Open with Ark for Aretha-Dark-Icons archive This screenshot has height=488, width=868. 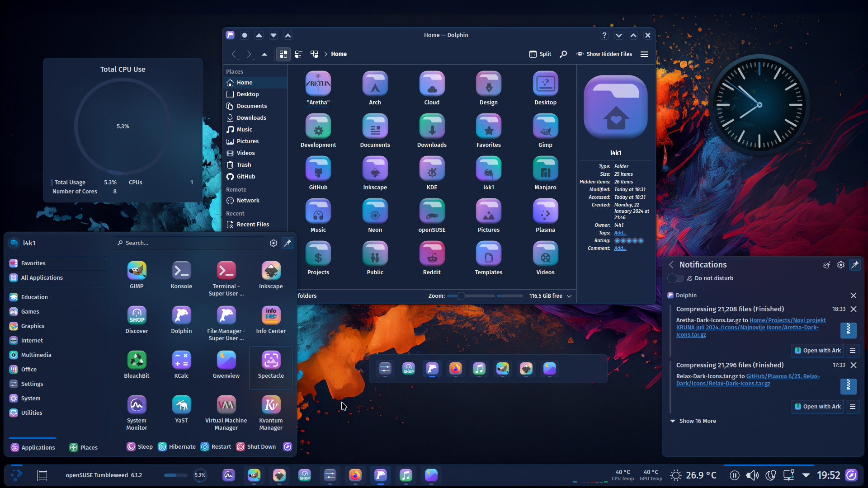click(x=818, y=351)
